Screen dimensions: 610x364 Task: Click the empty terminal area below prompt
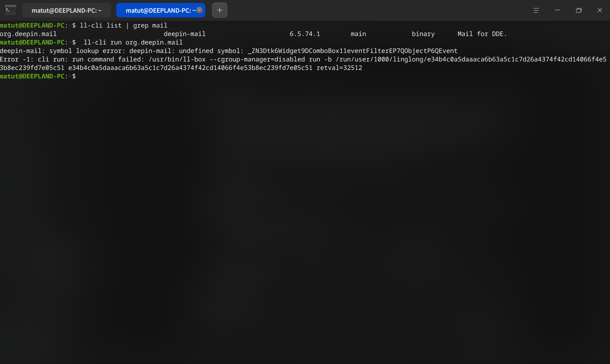click(305, 221)
